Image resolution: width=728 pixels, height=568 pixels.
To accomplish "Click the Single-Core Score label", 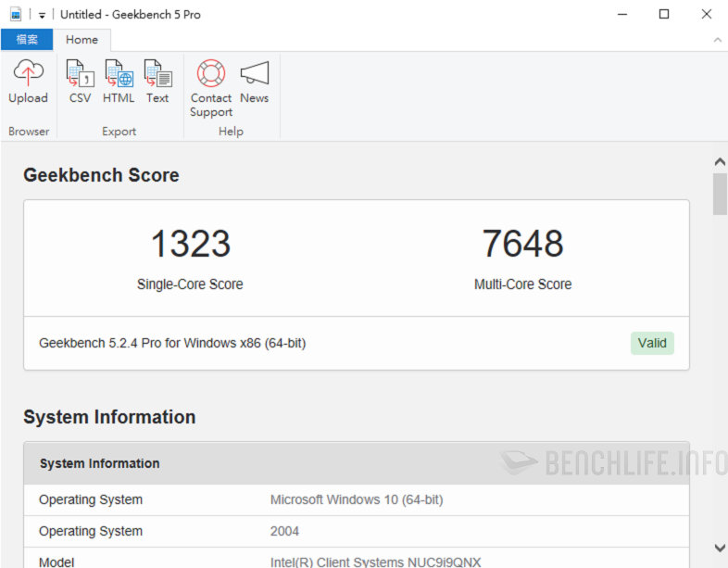I will tap(190, 284).
